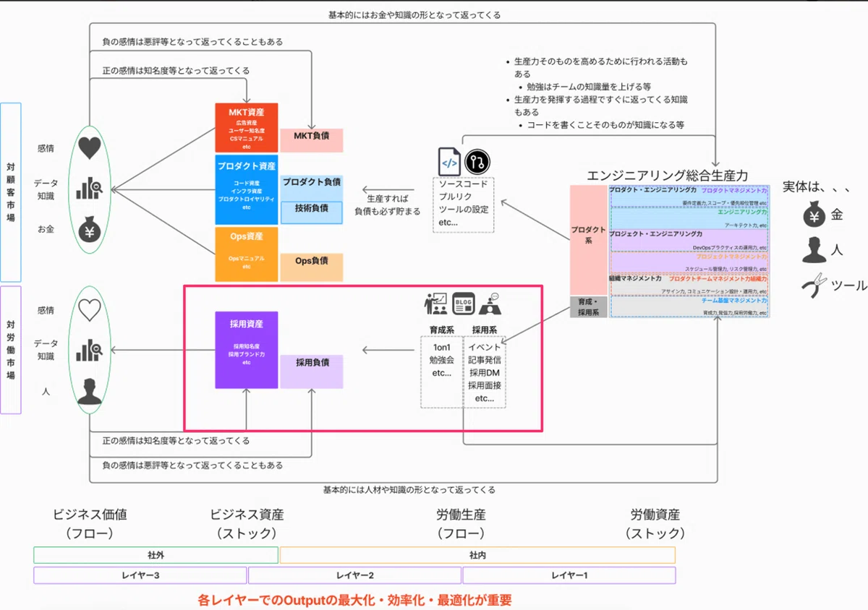Select the money bag icon next to 金
The width and height of the screenshot is (868, 610).
click(x=814, y=215)
